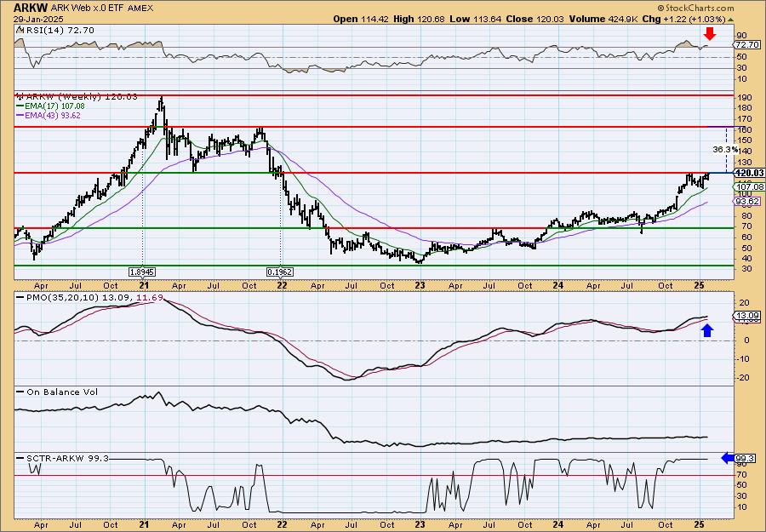Click the 13.09 PMO tag on the right axis

pos(748,316)
